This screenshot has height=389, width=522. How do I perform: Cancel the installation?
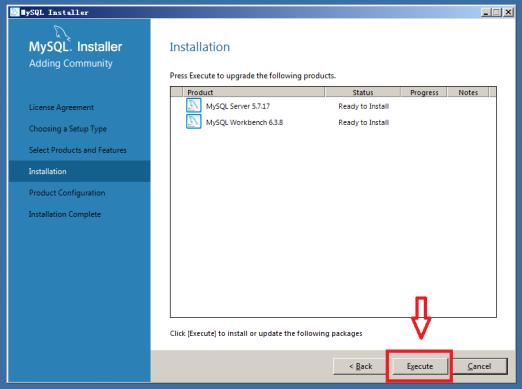(479, 366)
